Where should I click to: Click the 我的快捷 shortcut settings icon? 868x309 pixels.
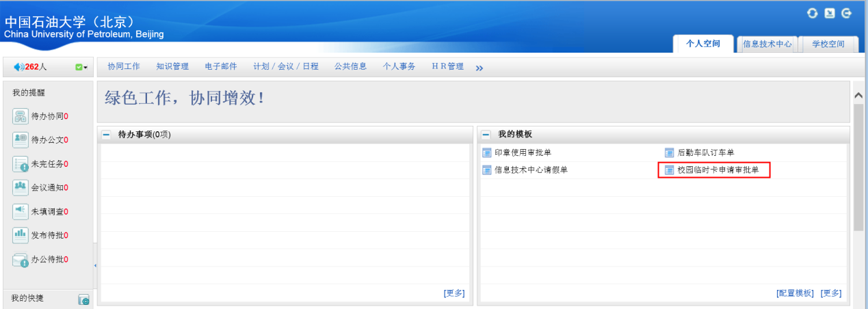(x=83, y=299)
